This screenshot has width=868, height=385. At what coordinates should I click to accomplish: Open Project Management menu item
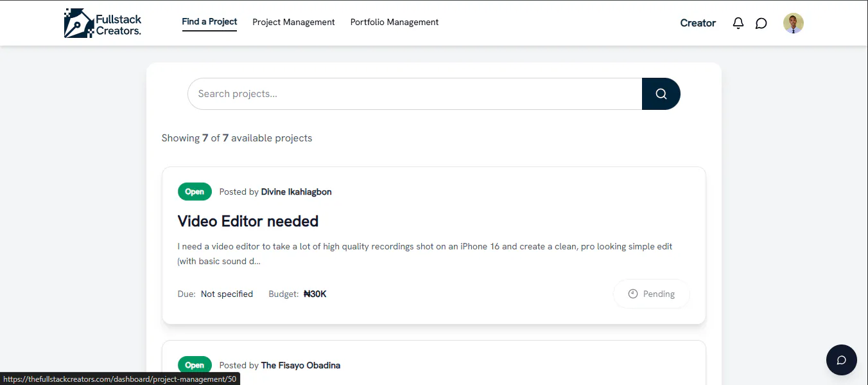(x=293, y=22)
